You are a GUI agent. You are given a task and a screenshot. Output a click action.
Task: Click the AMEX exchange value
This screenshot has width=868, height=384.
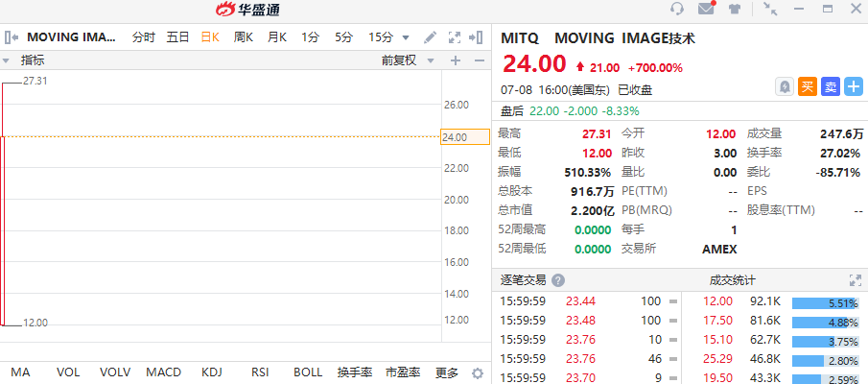[x=719, y=250]
